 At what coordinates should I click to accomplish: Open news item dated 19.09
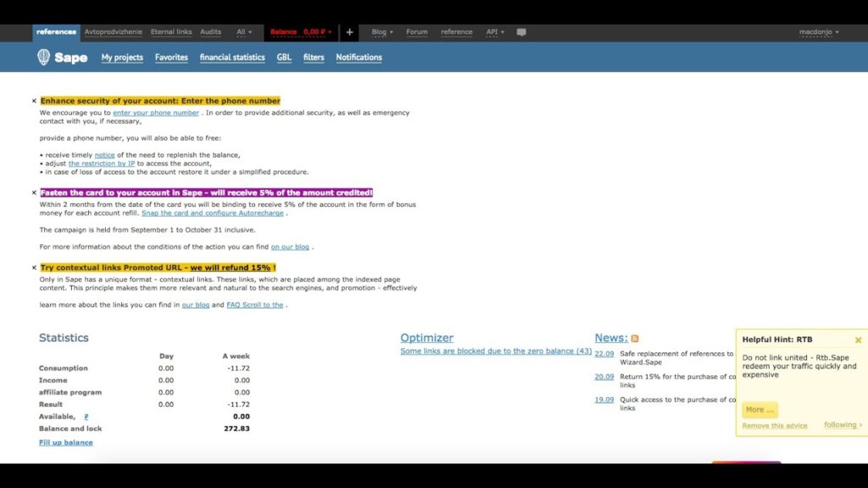604,400
